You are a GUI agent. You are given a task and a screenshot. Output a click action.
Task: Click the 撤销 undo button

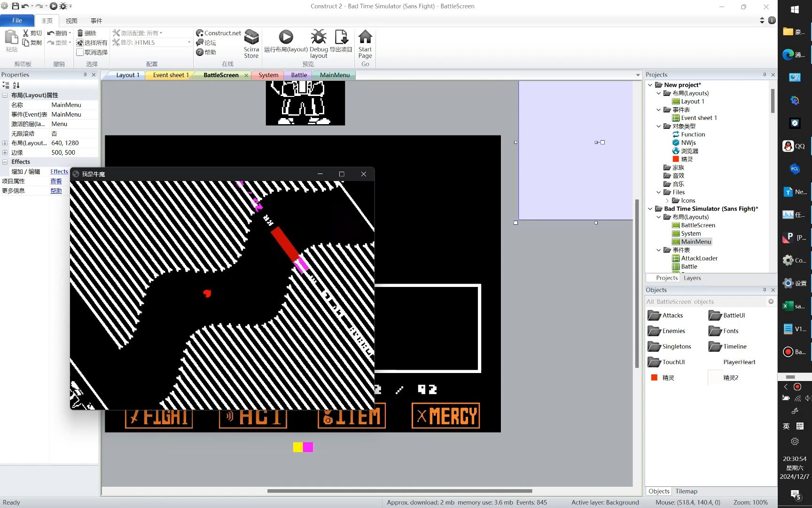(58, 33)
